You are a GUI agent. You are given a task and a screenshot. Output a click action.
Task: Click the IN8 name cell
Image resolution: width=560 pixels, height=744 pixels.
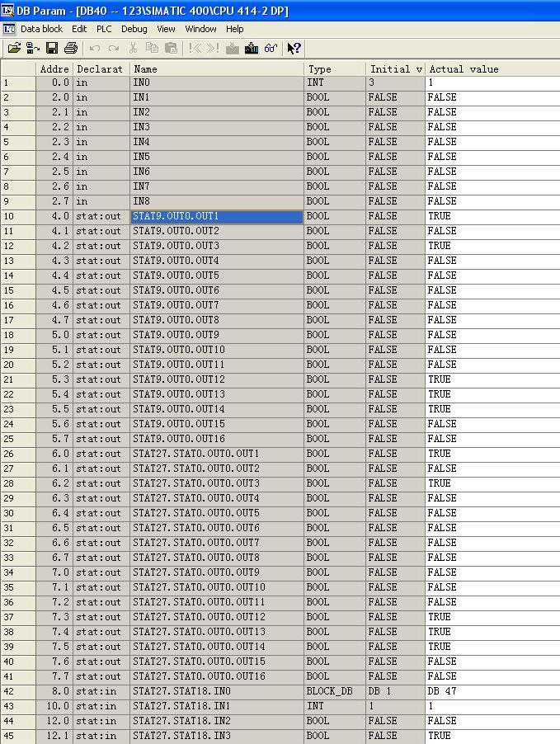pyautogui.click(x=216, y=201)
